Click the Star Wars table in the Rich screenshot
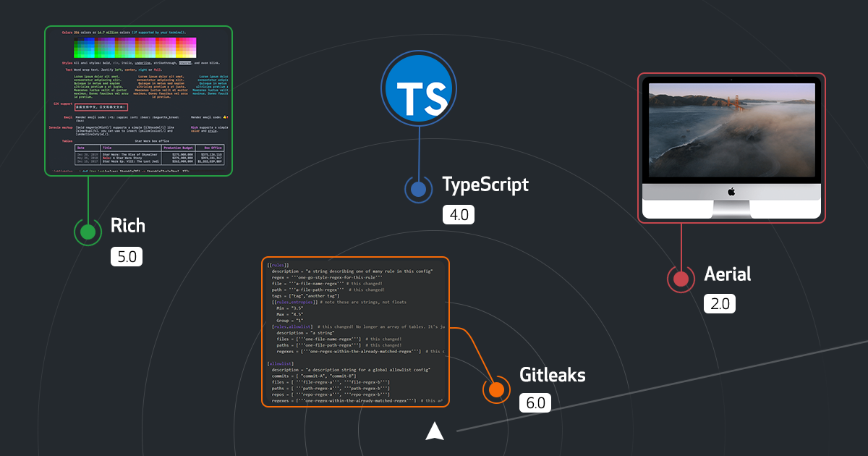This screenshot has height=456, width=868. click(150, 155)
